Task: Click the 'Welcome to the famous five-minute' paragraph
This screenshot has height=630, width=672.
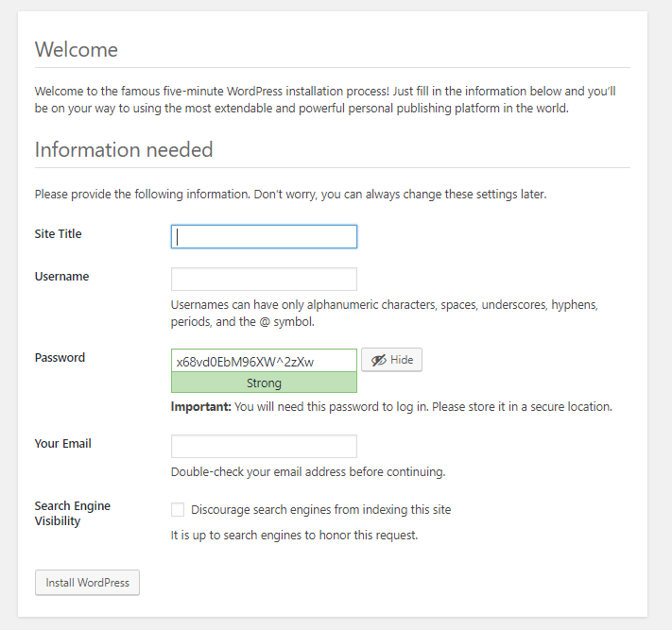Action: pyautogui.click(x=325, y=99)
